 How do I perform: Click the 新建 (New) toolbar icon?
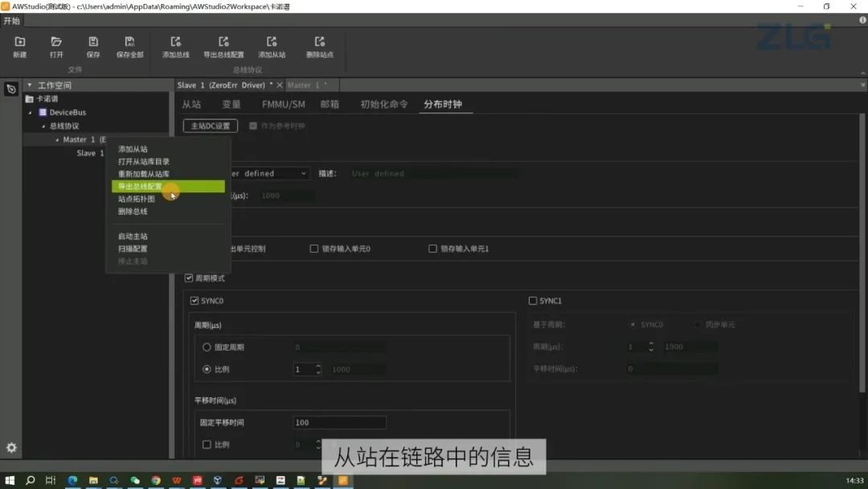[20, 42]
